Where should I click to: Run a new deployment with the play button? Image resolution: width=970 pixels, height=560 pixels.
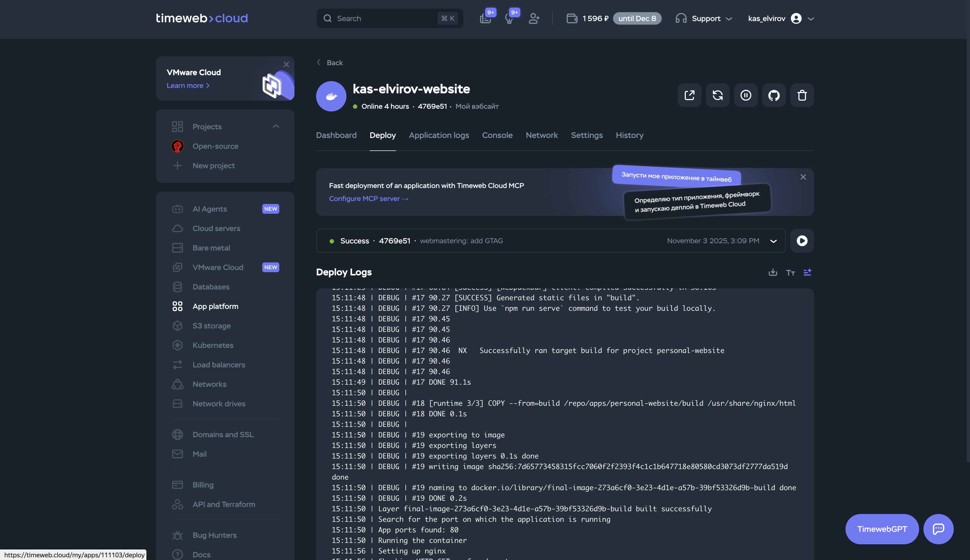click(802, 241)
